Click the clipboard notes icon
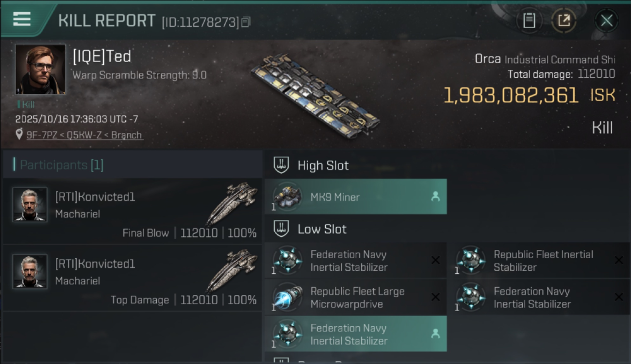The image size is (631, 364). point(529,20)
